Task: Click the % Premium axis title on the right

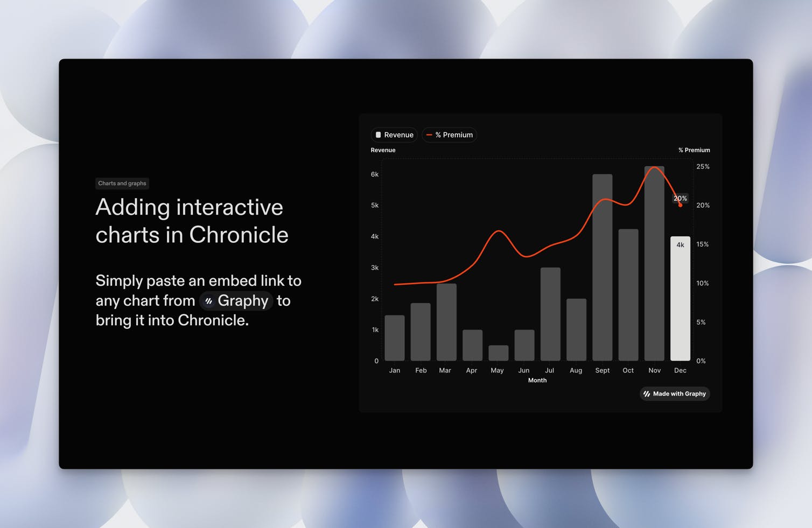Action: click(x=694, y=150)
